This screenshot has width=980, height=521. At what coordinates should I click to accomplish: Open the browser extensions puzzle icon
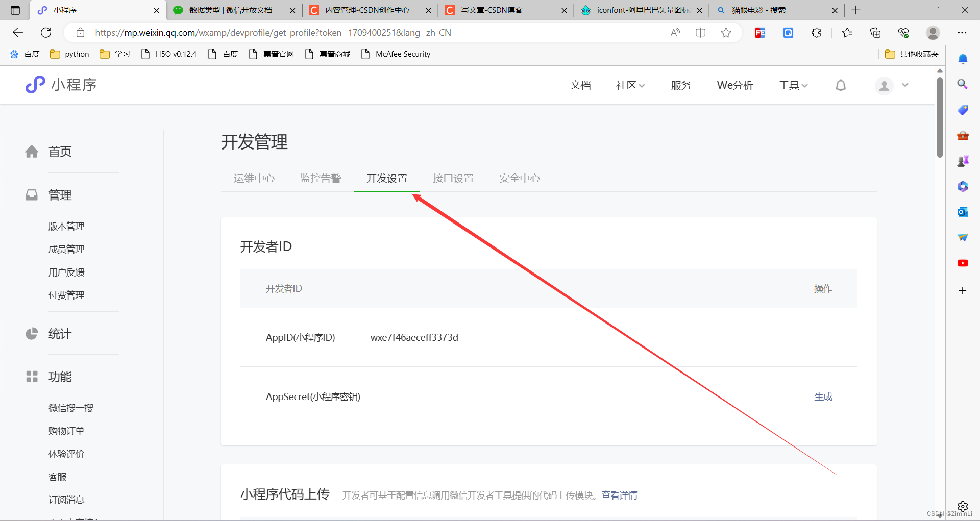pos(816,33)
